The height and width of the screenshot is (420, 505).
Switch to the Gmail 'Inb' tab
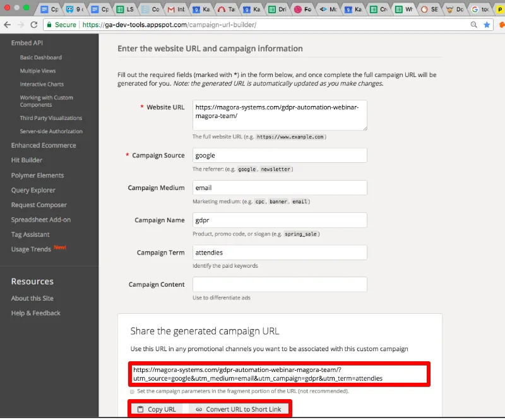point(177,9)
